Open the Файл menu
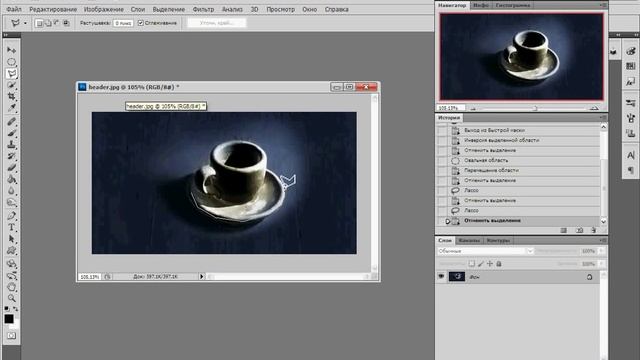The image size is (640, 360). coord(14,9)
